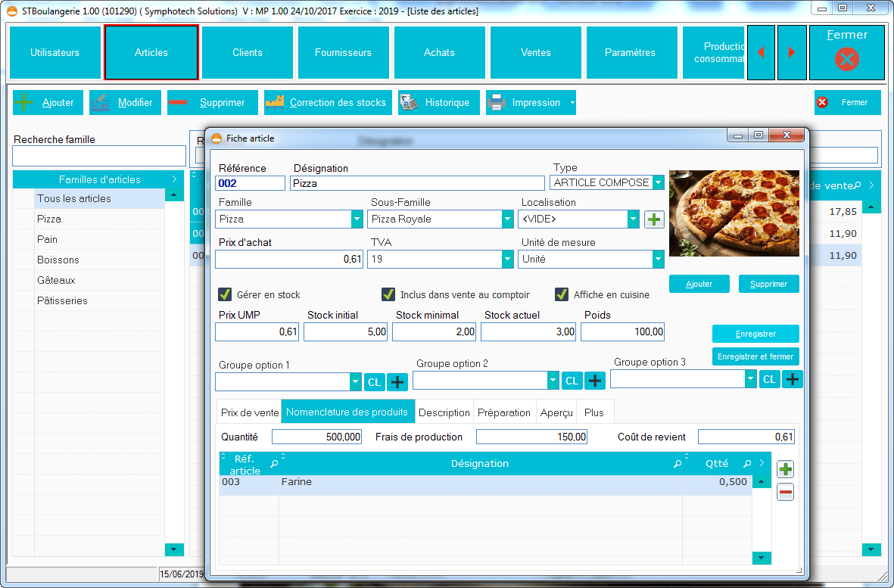
Task: Click Ajouter under the pizza image
Action: pos(699,284)
